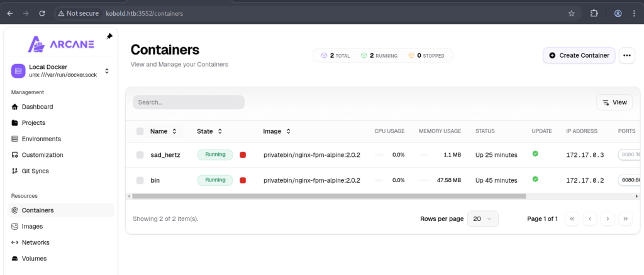This screenshot has width=644, height=275.
Task: Click the running containers cube icon
Action: point(364,55)
